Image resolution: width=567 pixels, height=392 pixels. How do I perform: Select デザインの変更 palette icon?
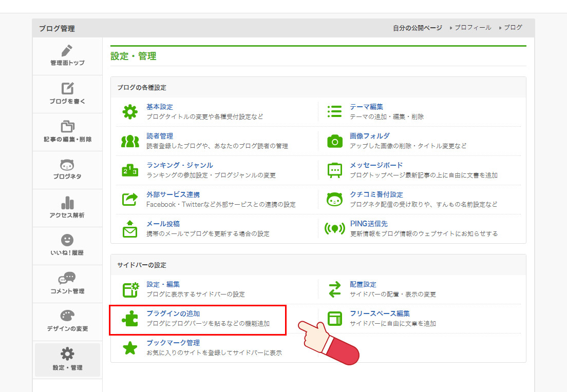[67, 316]
